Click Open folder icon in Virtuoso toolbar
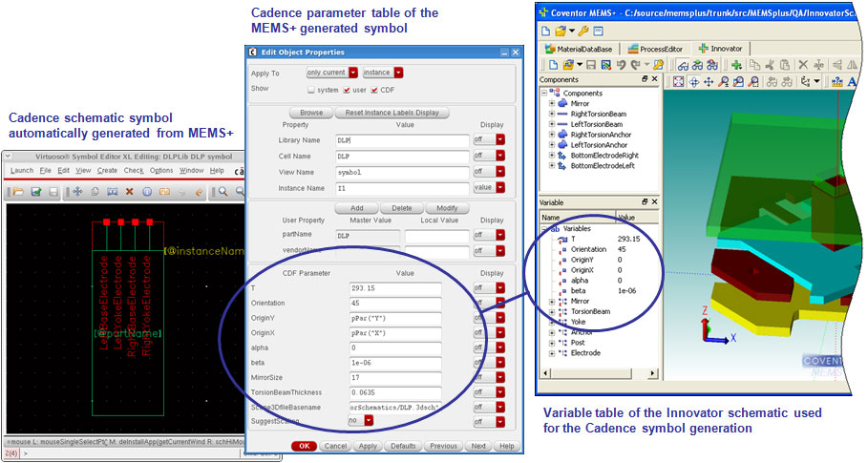Screen dimensions: 868x463 coord(18,192)
